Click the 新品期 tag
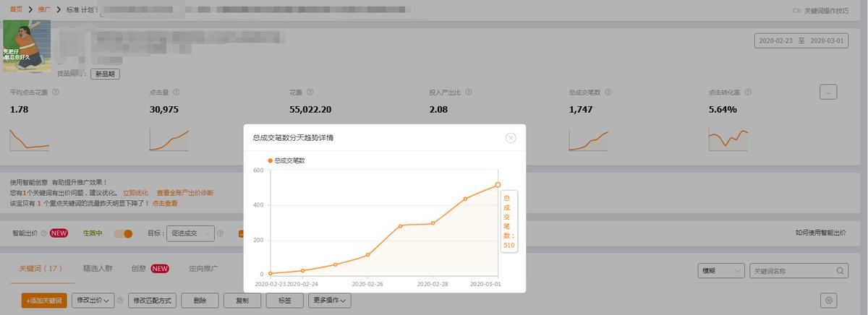 (x=106, y=74)
